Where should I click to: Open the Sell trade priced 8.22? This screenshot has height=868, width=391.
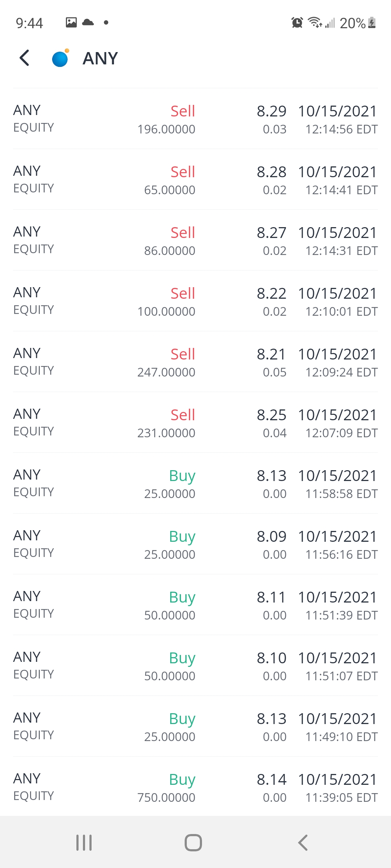[x=195, y=301]
